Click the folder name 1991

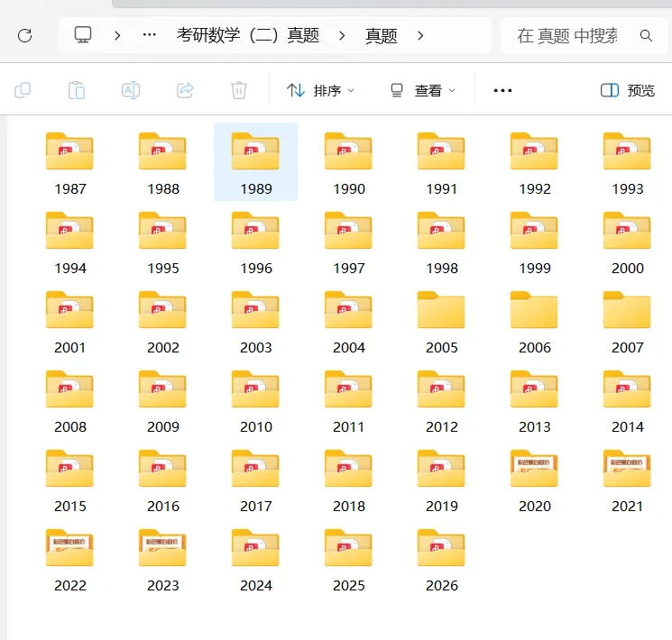pyautogui.click(x=441, y=189)
